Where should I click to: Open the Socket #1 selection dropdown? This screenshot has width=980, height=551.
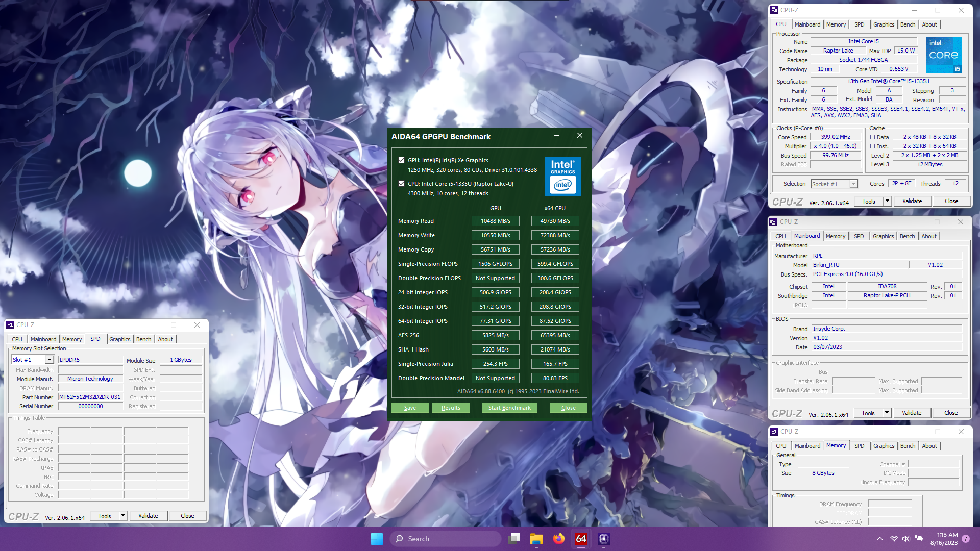coord(853,184)
